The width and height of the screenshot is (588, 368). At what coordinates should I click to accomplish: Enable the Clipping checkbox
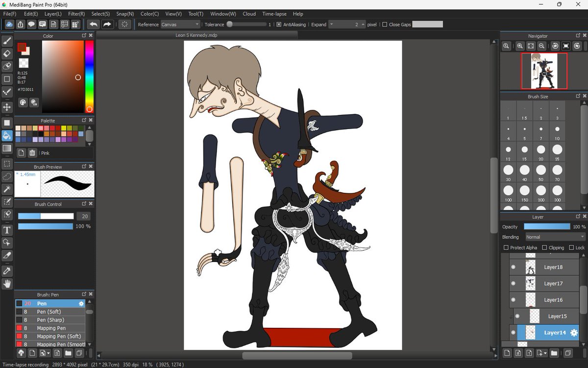544,248
